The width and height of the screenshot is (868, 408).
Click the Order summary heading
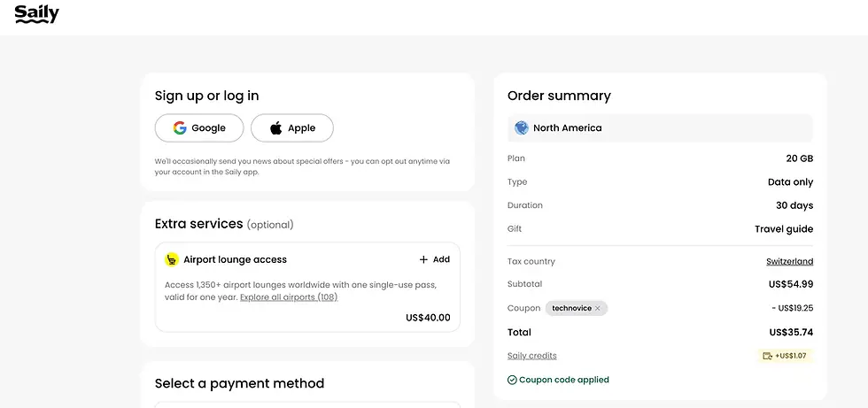click(x=559, y=96)
